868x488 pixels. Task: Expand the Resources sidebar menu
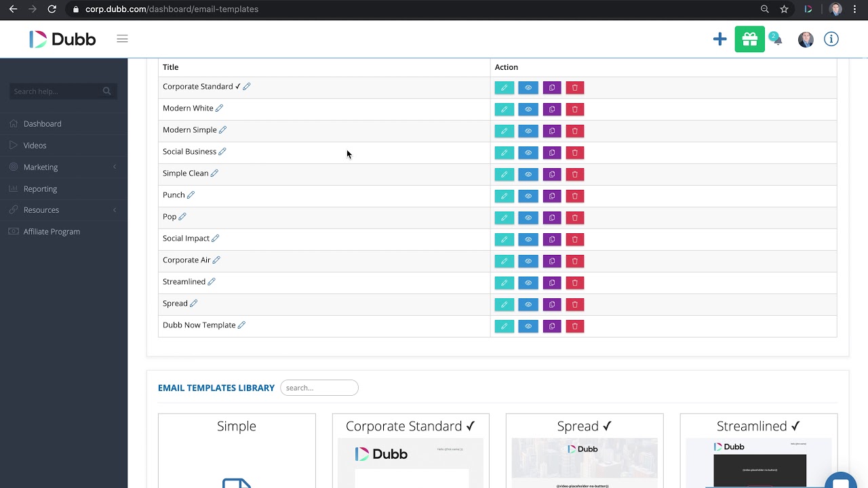tap(41, 210)
